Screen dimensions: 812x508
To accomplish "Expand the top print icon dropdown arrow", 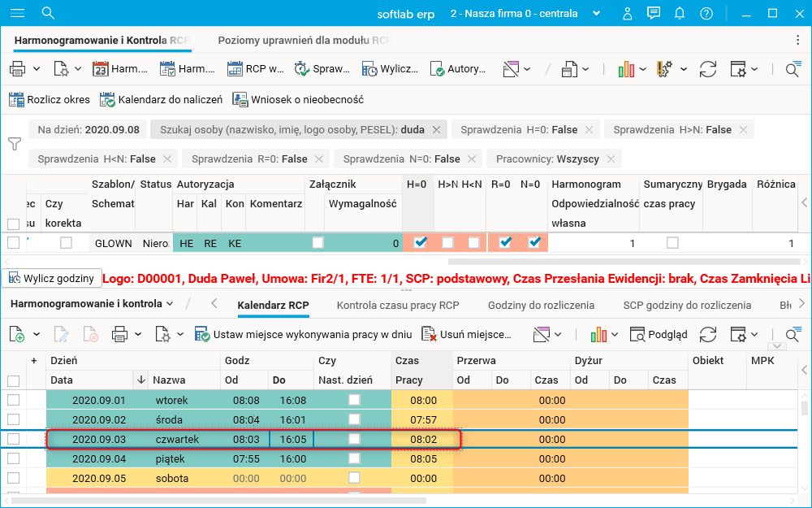I will point(37,69).
